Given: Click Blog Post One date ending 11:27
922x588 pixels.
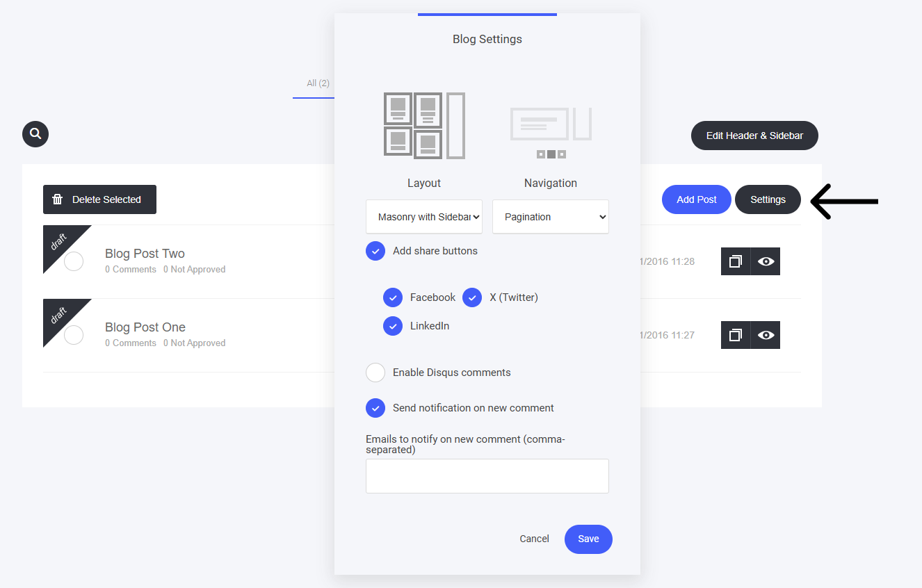Looking at the screenshot, I should pos(668,335).
